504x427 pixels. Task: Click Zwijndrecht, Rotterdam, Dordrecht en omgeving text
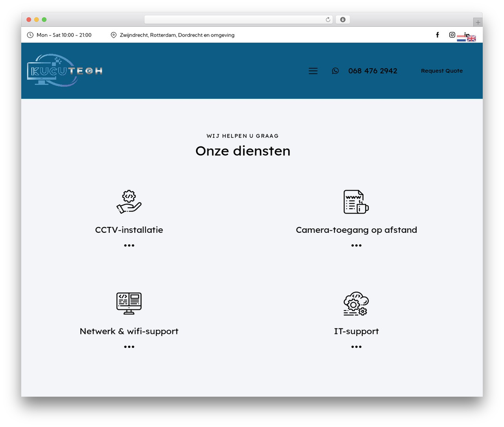tap(177, 35)
